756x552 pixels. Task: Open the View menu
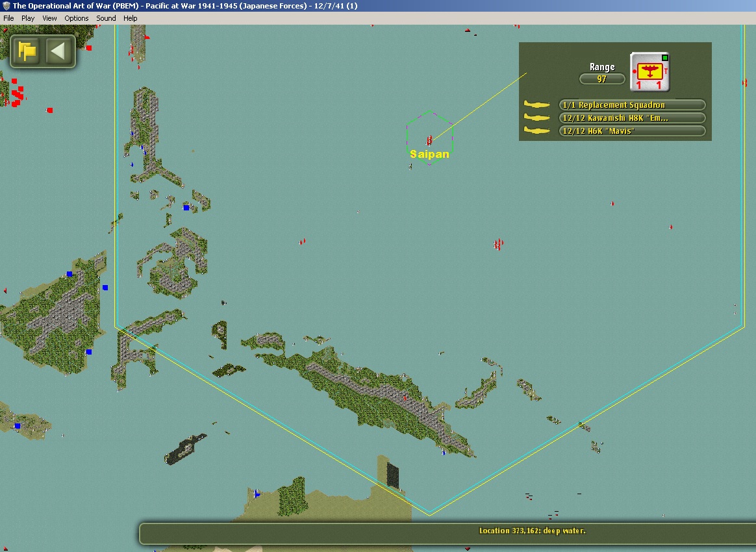49,18
